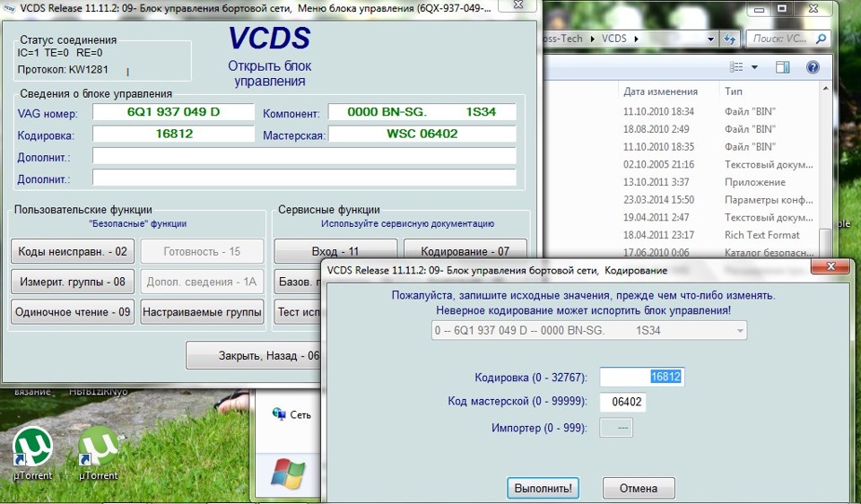Sort by Дата изменения column header
Image resolution: width=861 pixels, height=504 pixels.
tap(661, 91)
